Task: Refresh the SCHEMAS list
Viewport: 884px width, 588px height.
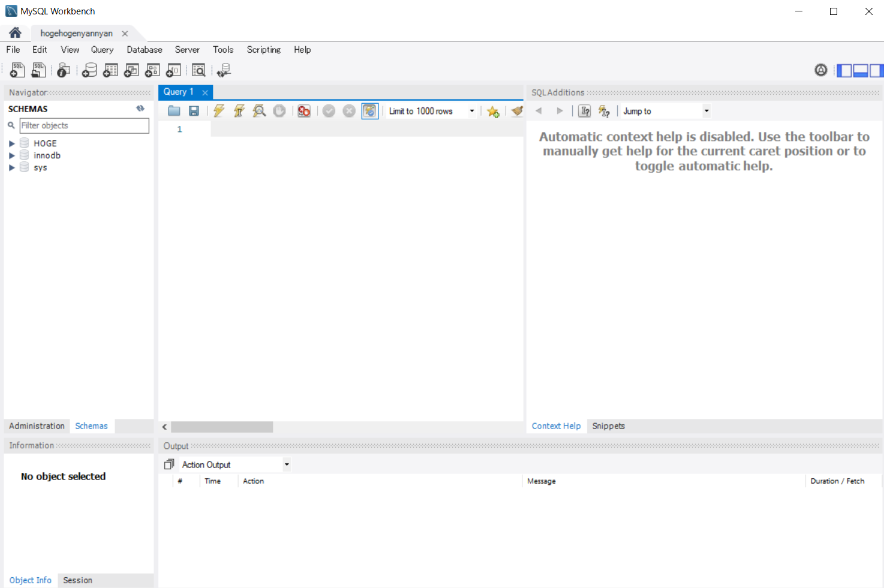Action: click(140, 108)
